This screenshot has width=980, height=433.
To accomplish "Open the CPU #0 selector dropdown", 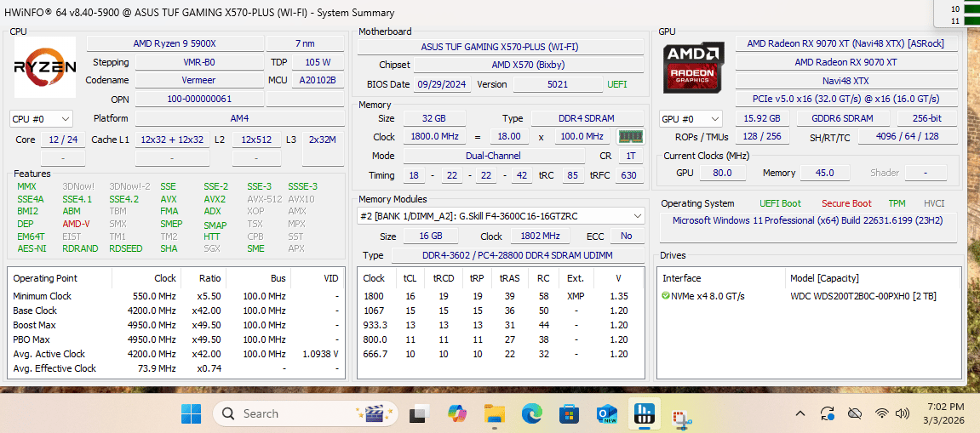I will (41, 119).
